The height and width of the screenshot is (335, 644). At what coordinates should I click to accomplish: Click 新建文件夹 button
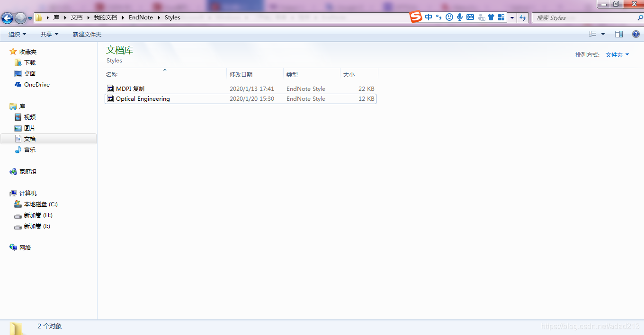tap(87, 34)
